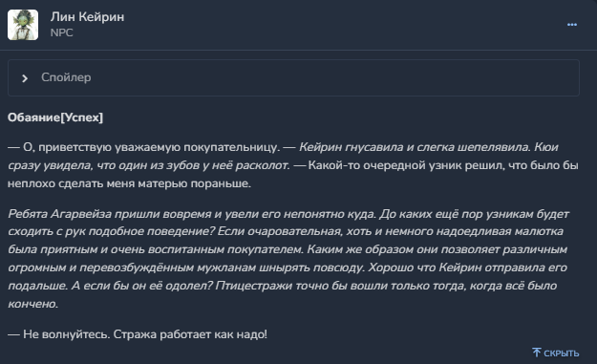Click the phrase Стража работает как надо
Screen dimensions: 597x364
[190, 334]
